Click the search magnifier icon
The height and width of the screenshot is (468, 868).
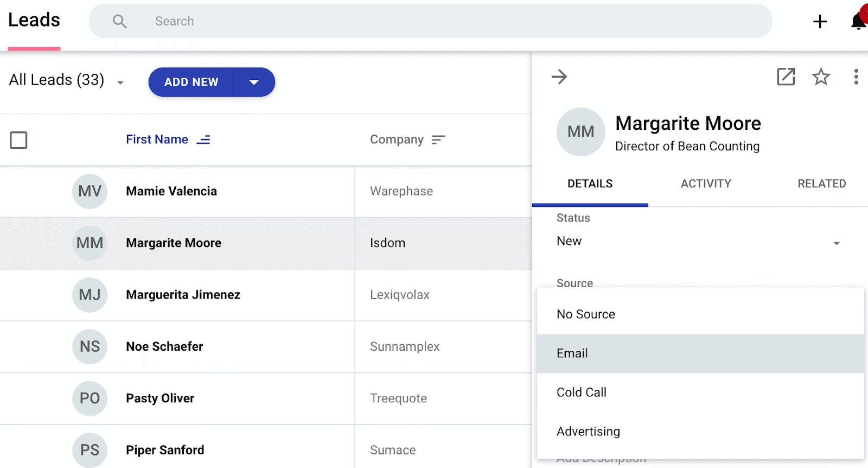click(119, 21)
